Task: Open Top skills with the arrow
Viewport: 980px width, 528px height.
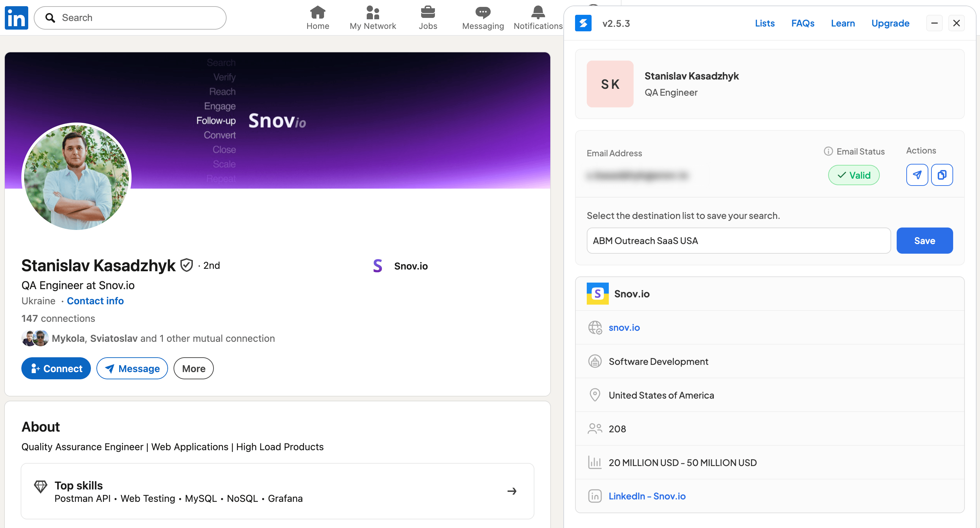Action: (x=512, y=491)
